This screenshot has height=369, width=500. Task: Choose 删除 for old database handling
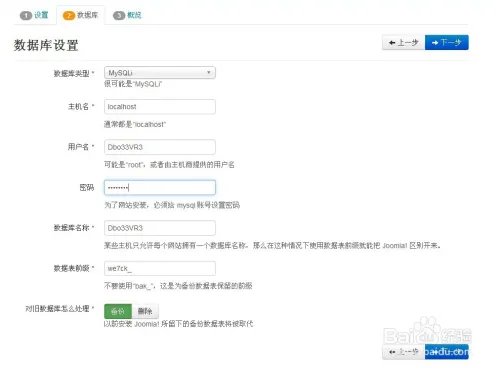click(x=145, y=311)
